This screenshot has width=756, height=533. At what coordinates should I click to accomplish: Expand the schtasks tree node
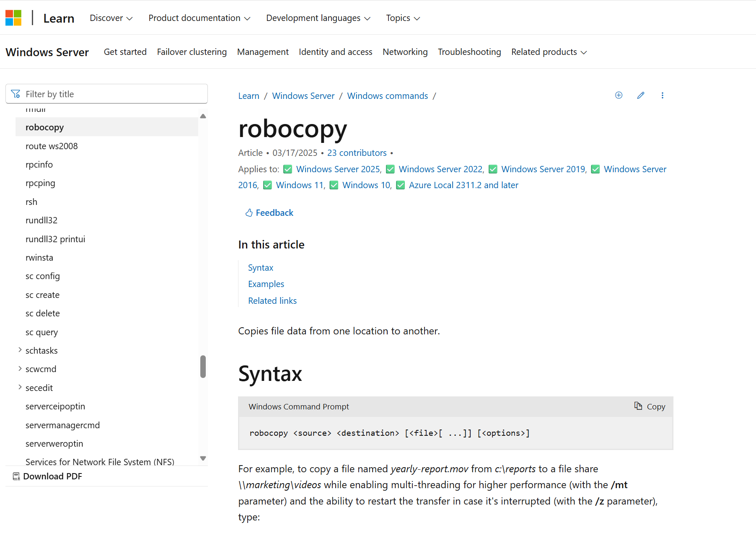pos(20,350)
